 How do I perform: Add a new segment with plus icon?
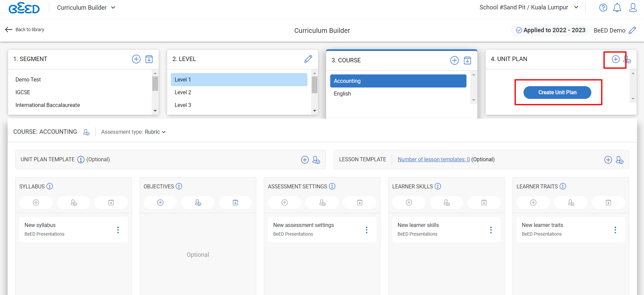(136, 59)
